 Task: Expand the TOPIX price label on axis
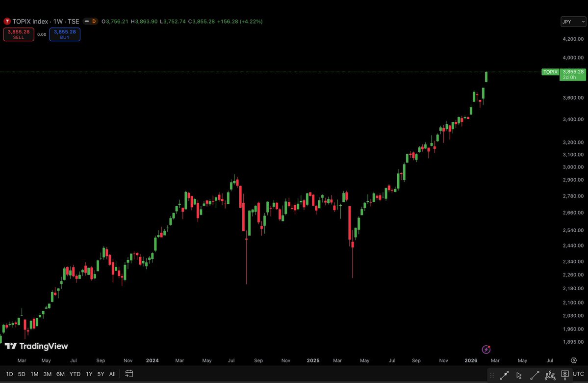[x=550, y=72]
